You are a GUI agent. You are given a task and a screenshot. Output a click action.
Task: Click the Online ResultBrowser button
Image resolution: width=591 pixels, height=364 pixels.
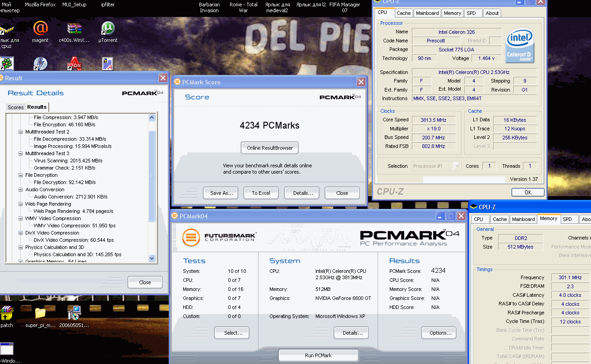click(x=270, y=148)
